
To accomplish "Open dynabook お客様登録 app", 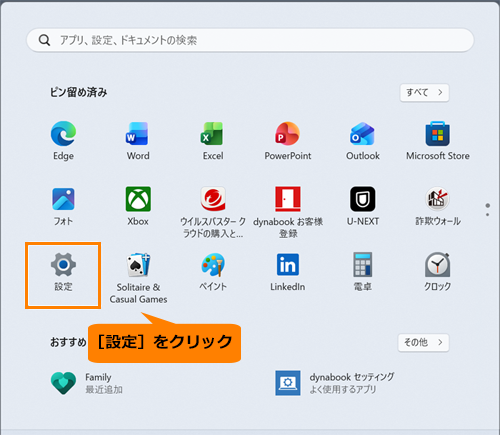I will (x=288, y=199).
